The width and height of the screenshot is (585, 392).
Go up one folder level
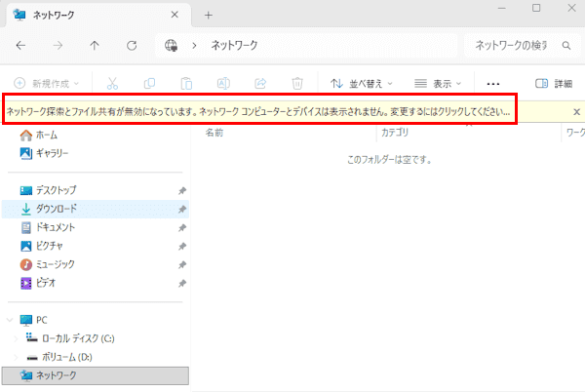click(95, 46)
